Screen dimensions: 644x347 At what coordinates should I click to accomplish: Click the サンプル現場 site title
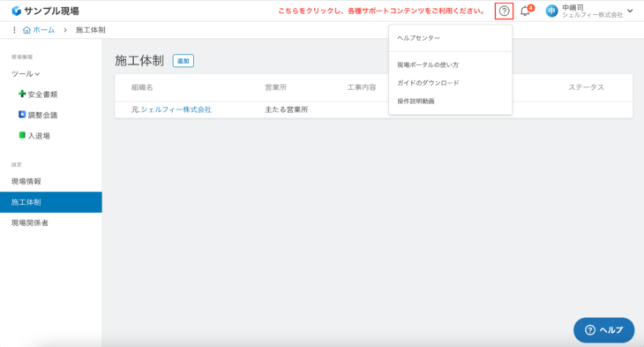coord(51,11)
